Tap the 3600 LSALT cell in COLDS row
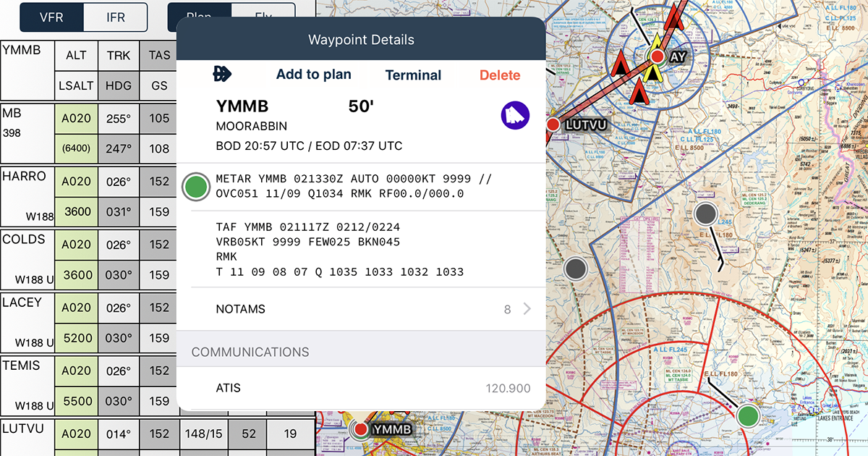868x456 pixels. tap(76, 275)
